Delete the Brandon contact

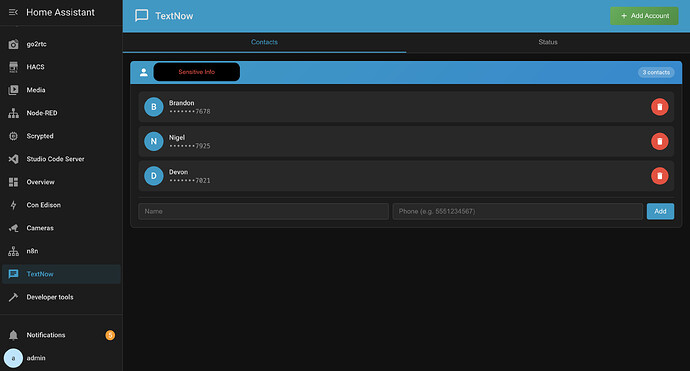click(659, 107)
